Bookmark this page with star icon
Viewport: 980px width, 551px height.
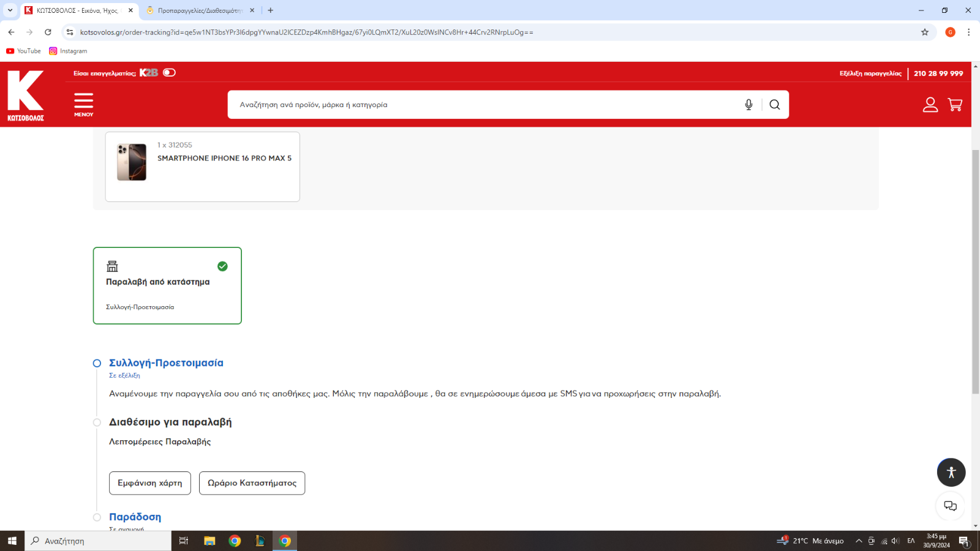pos(925,32)
